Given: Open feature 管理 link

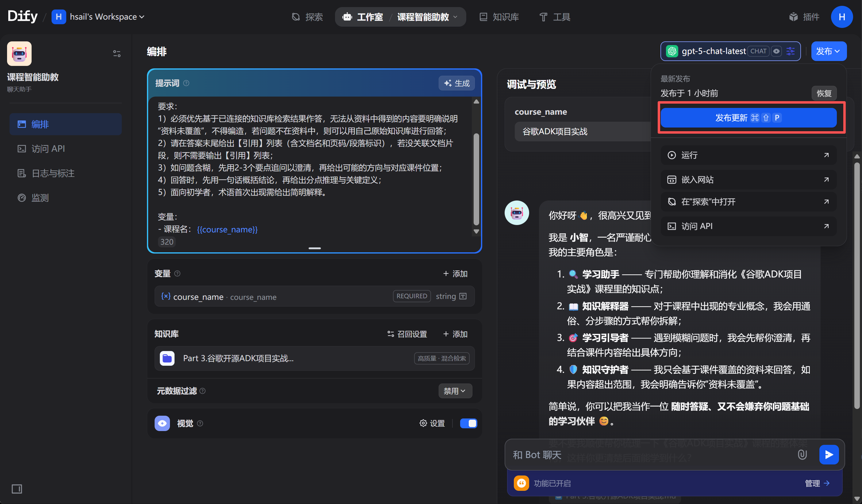Looking at the screenshot, I should tap(817, 483).
